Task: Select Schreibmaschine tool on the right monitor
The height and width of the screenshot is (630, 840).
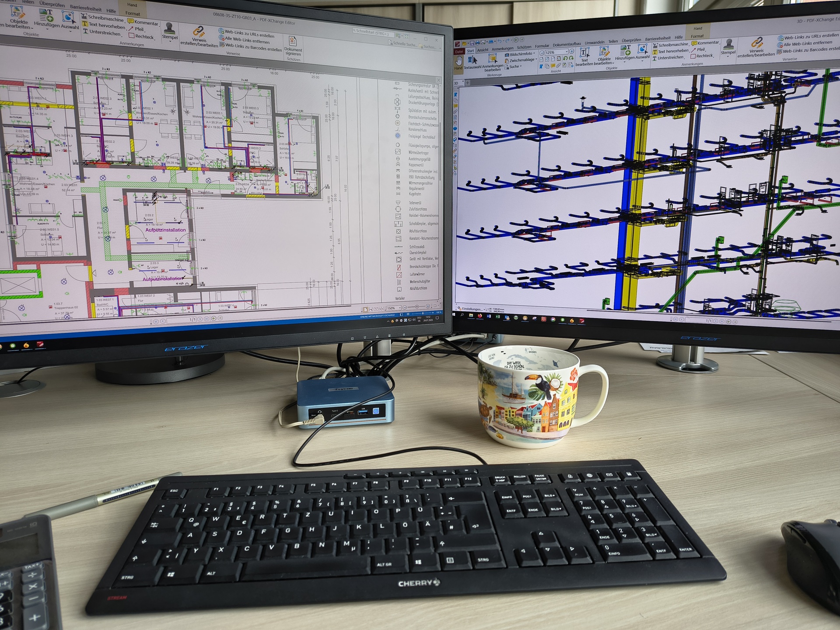Action: click(x=670, y=45)
